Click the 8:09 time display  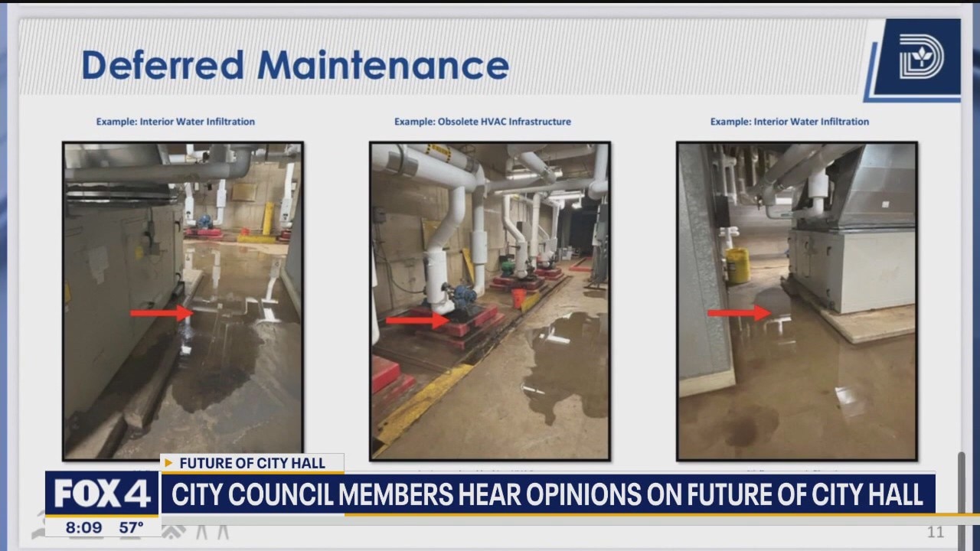coord(83,527)
